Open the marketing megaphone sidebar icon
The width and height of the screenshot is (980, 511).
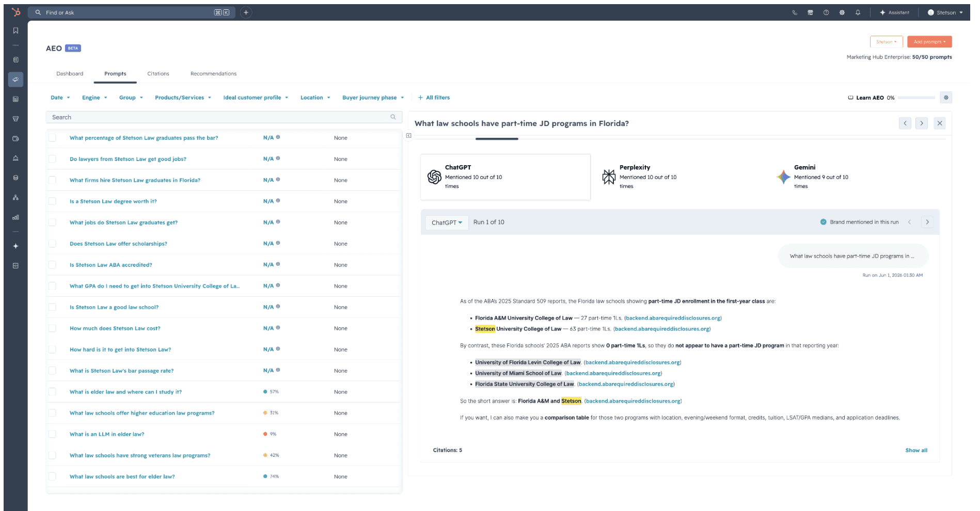point(15,79)
